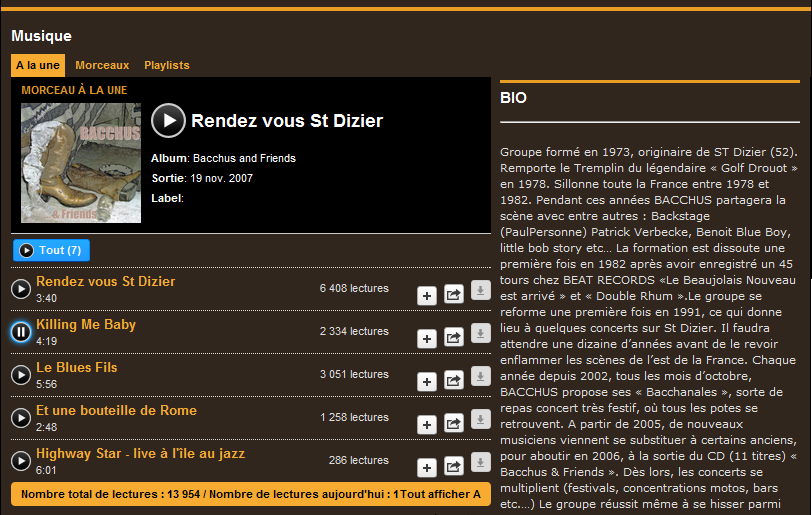Open the Playlists tab
This screenshot has height=515, width=812.
click(167, 65)
